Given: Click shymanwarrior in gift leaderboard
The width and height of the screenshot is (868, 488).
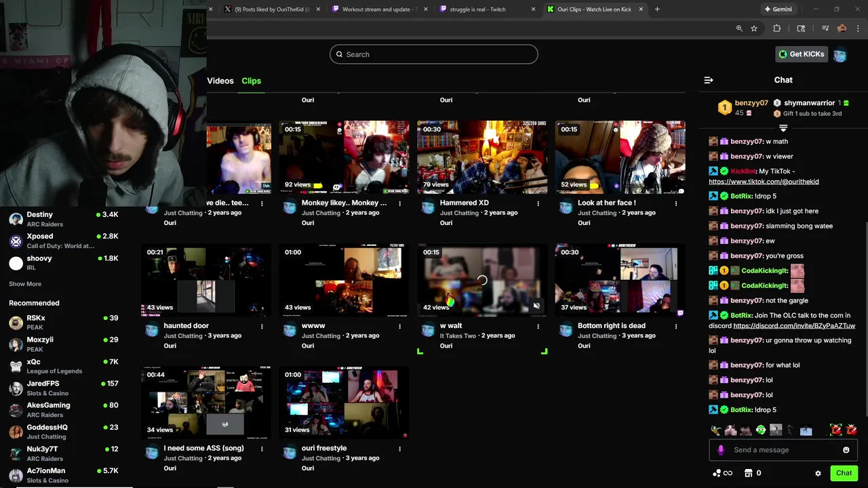Looking at the screenshot, I should [x=809, y=103].
